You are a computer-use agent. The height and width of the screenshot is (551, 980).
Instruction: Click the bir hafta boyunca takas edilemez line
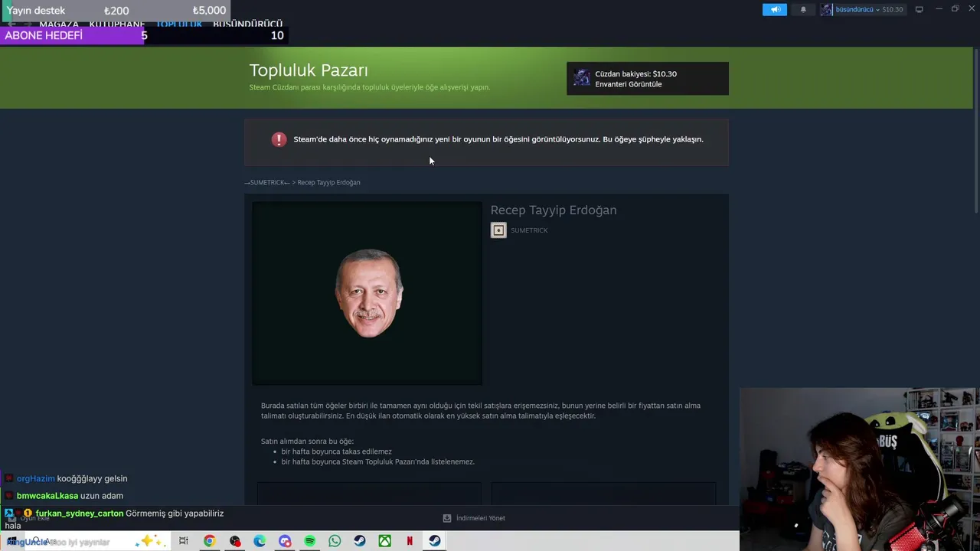point(336,452)
